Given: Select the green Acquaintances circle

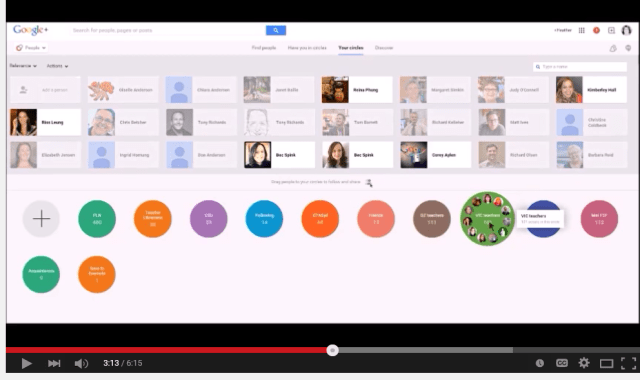Looking at the screenshot, I should [41, 274].
